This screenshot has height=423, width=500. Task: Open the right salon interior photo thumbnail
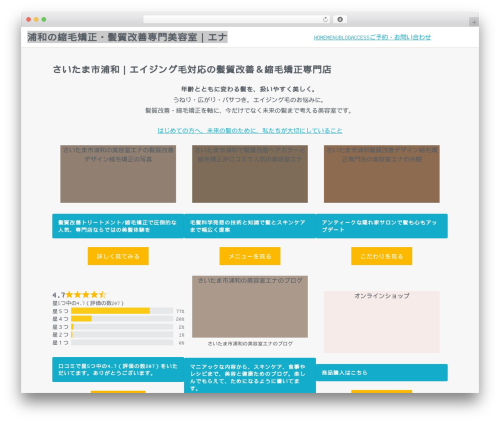382,174
